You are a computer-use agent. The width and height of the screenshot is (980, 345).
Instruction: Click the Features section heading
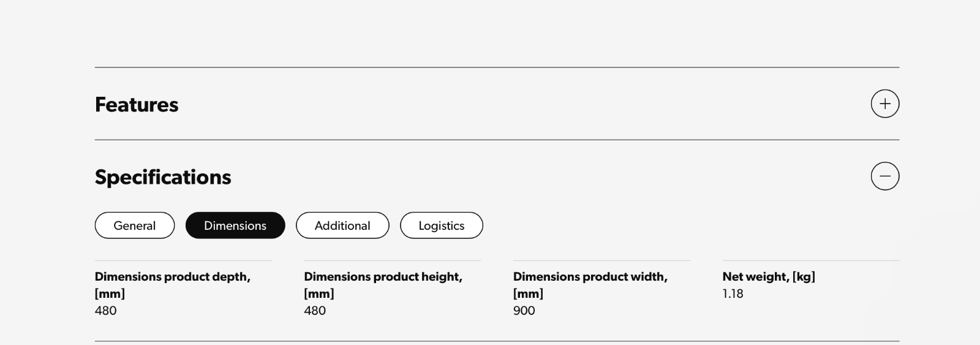click(137, 105)
